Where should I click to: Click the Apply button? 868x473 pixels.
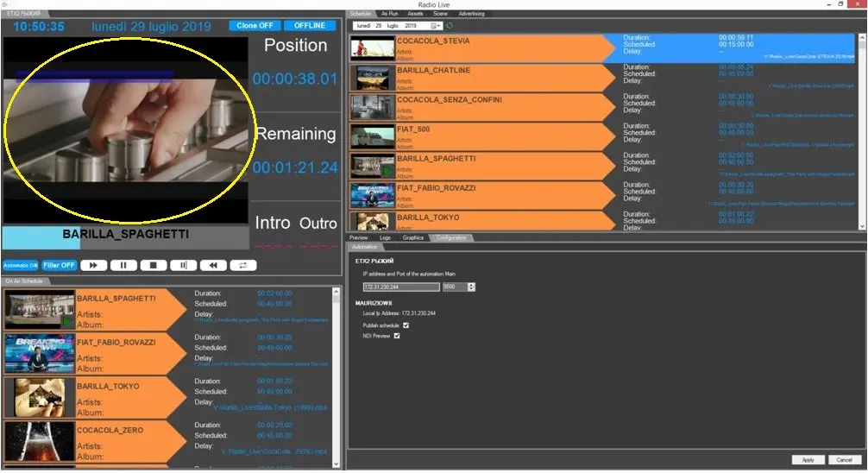[808, 460]
